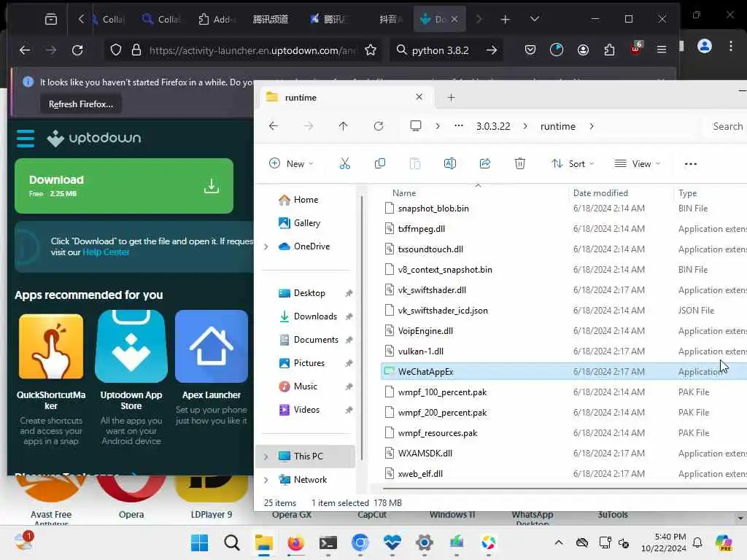Click the Delete trash icon in File Explorer
The height and width of the screenshot is (560, 747).
(x=519, y=164)
